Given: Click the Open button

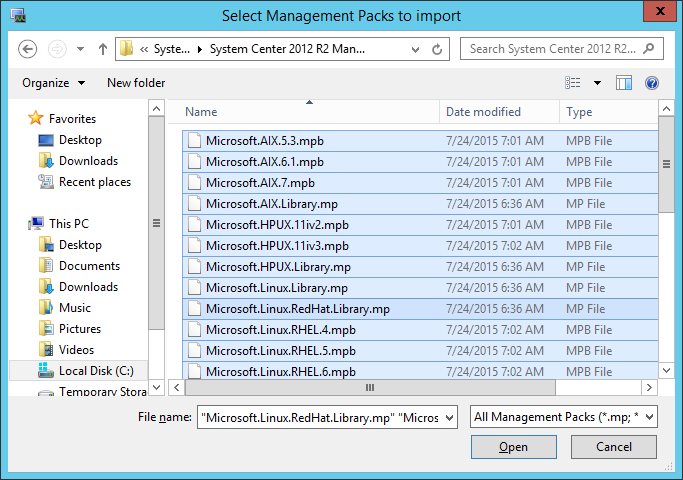Looking at the screenshot, I should (514, 447).
